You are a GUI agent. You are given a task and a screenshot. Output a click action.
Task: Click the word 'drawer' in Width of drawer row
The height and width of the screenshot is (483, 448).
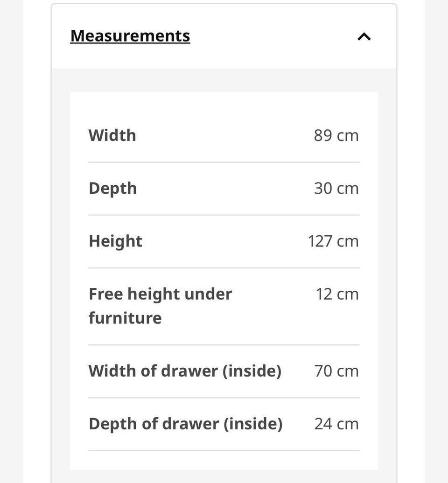click(189, 371)
